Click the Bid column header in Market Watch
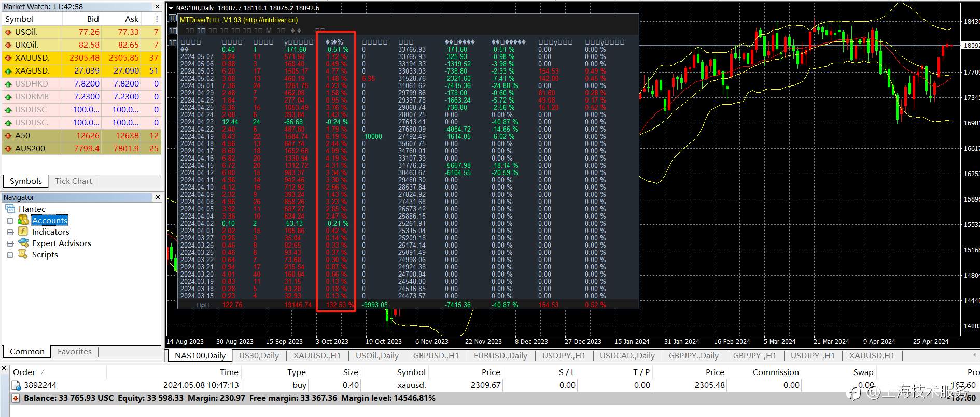 [82, 19]
